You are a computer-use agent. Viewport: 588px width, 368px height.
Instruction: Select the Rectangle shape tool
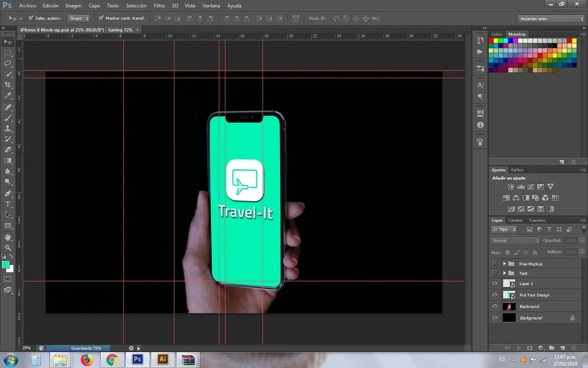click(x=8, y=225)
